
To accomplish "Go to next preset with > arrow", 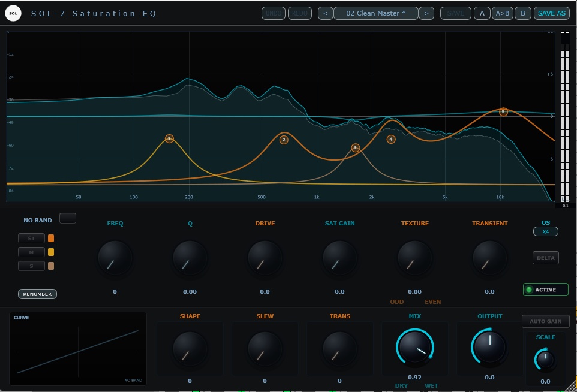I will (426, 13).
